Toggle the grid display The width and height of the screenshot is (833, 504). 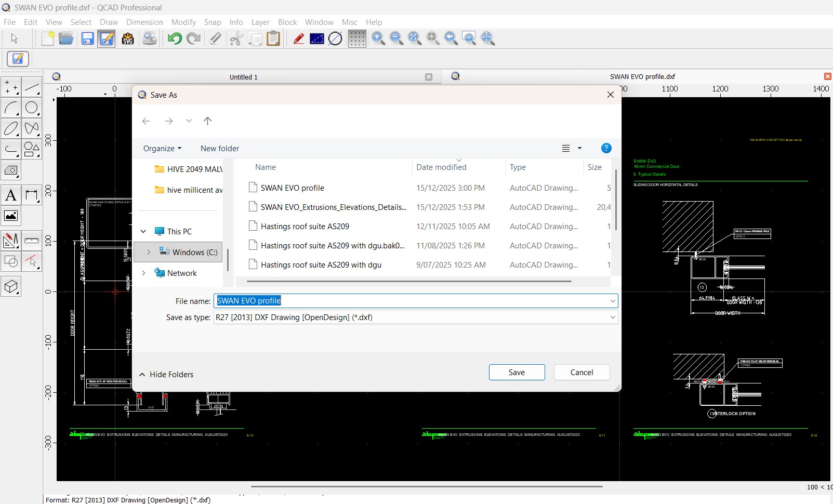[x=358, y=38]
